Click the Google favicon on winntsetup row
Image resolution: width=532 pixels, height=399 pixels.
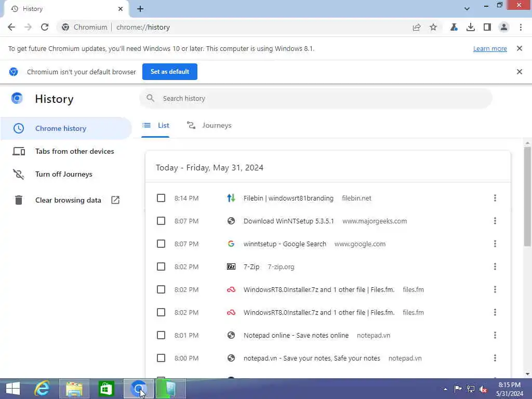coord(231,244)
